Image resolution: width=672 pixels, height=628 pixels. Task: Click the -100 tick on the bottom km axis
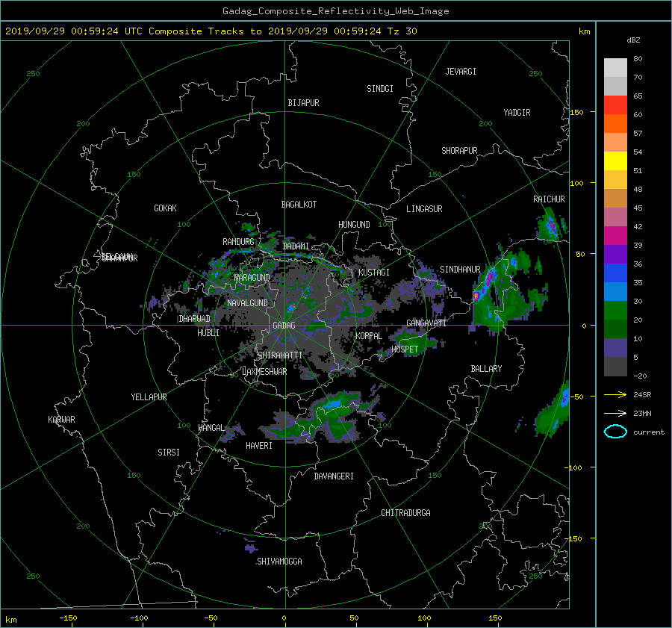coord(139,618)
